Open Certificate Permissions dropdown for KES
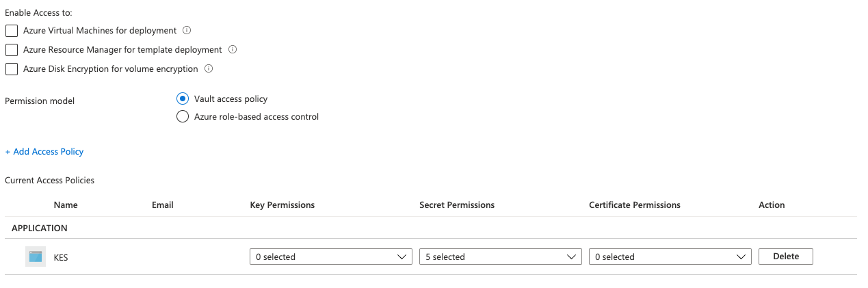Image resolution: width=868 pixels, height=288 pixels. [x=670, y=257]
